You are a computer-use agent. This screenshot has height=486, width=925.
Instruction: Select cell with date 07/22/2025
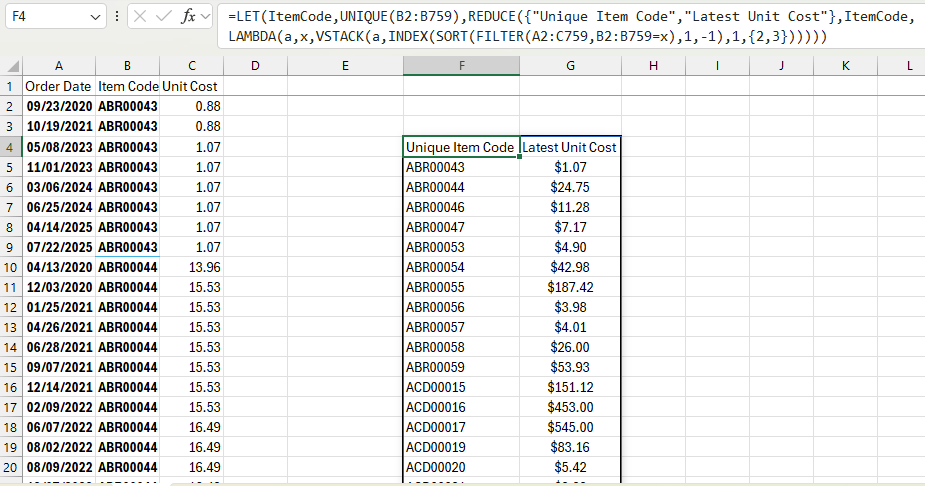pos(58,247)
